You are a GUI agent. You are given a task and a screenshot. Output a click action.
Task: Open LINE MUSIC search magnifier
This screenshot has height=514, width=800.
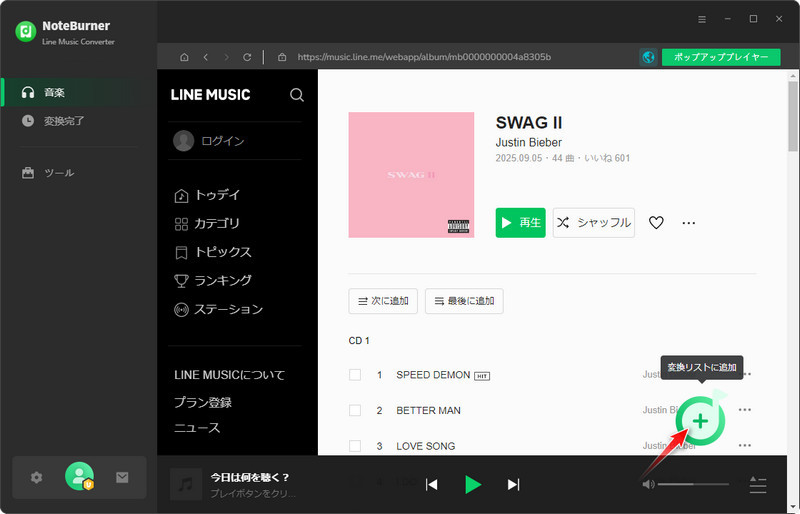point(297,95)
